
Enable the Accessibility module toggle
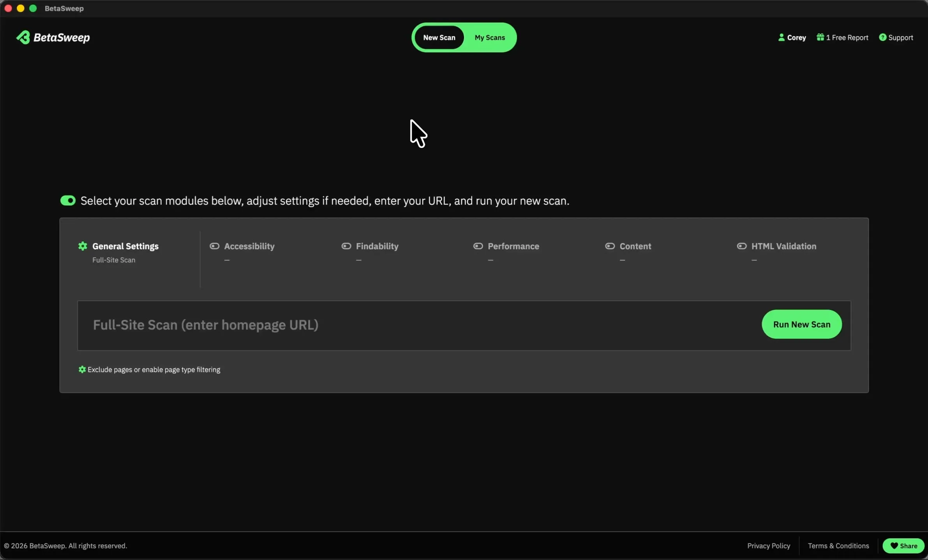click(214, 246)
